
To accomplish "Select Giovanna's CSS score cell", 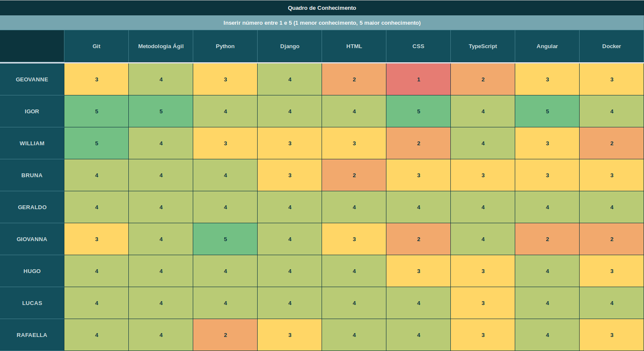I will coord(418,239).
